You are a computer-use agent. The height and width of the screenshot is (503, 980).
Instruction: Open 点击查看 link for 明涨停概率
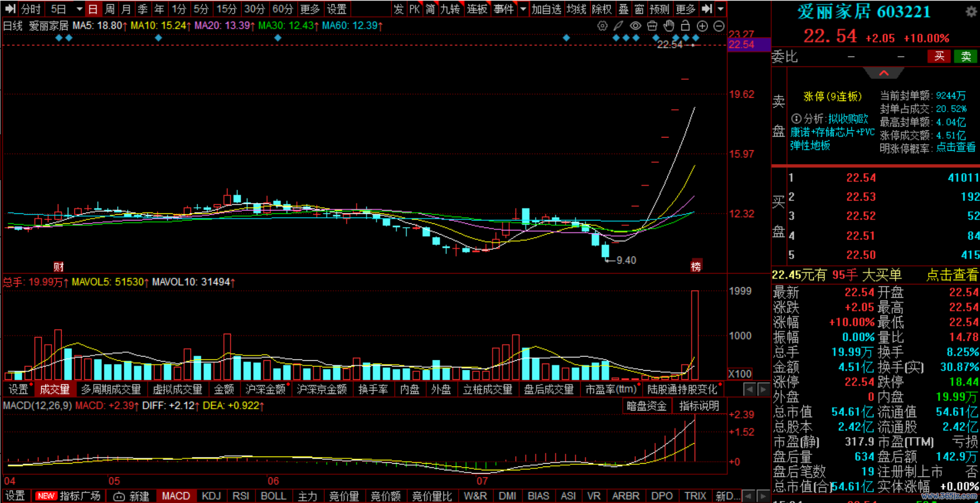pos(956,147)
